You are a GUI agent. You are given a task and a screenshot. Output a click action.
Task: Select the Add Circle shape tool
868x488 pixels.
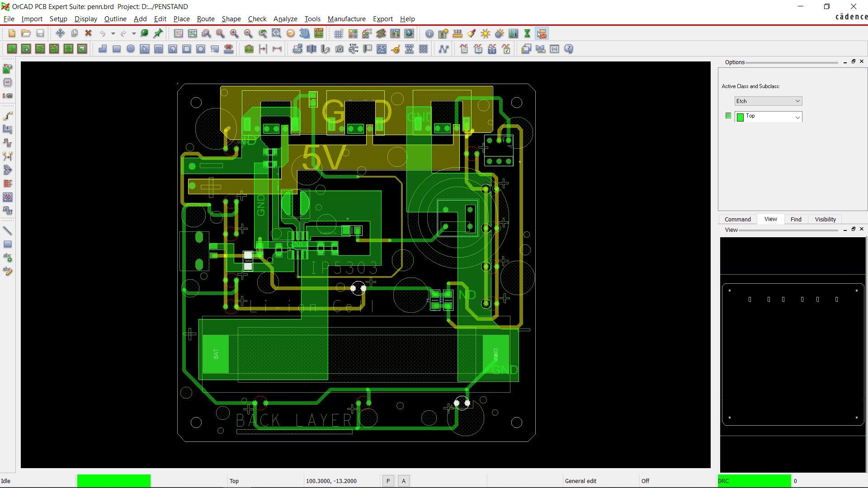point(130,49)
